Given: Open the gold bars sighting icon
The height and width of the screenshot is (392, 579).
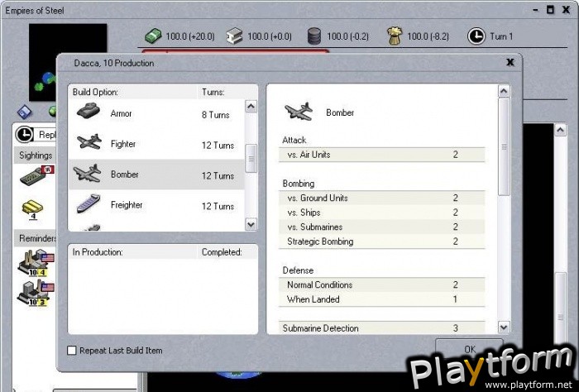Looking at the screenshot, I should click(32, 209).
